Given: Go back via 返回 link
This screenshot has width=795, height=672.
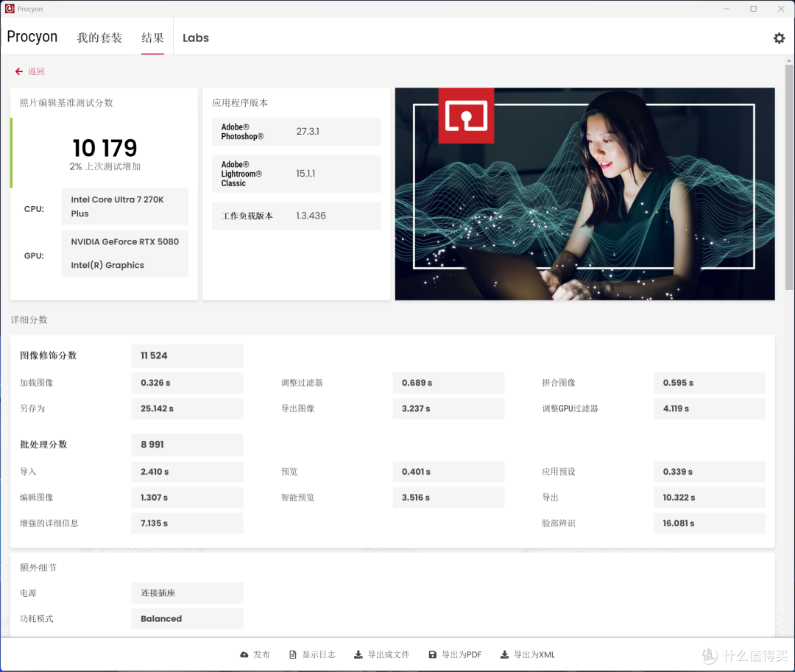Looking at the screenshot, I should (x=36, y=71).
